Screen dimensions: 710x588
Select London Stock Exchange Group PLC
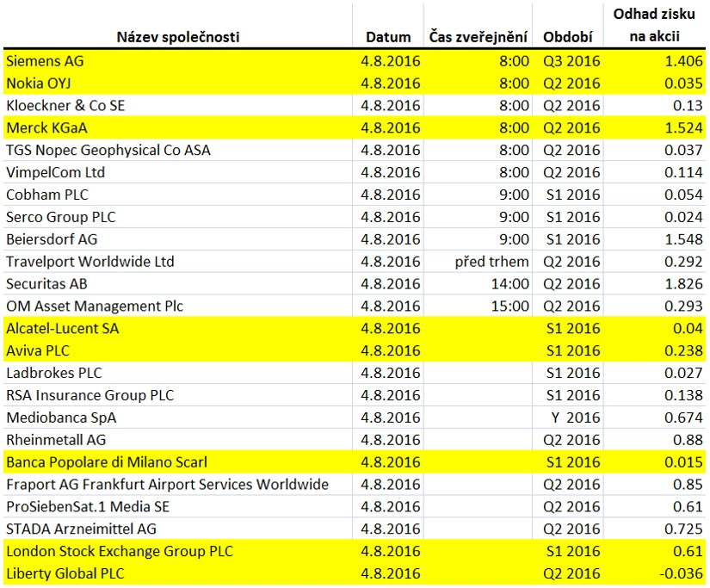click(120, 551)
